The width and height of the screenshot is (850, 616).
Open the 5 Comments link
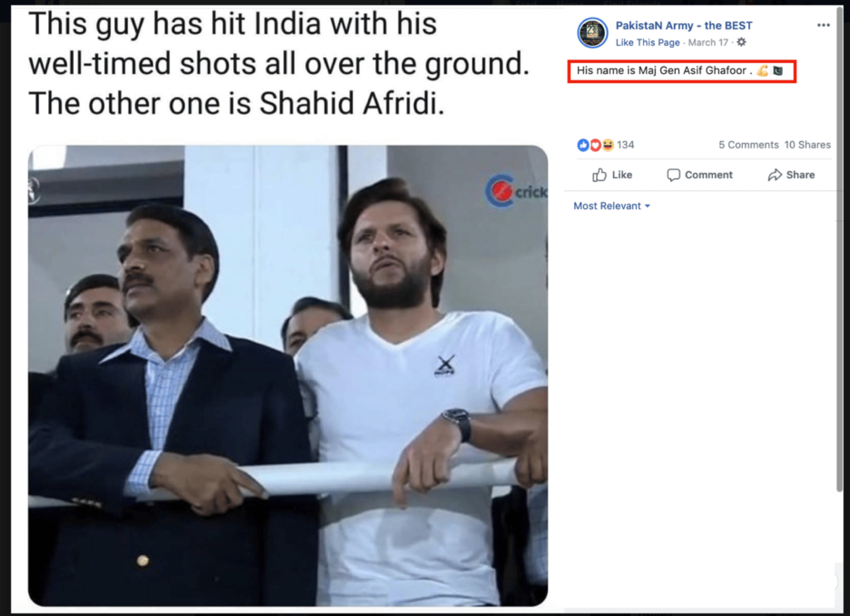748,145
